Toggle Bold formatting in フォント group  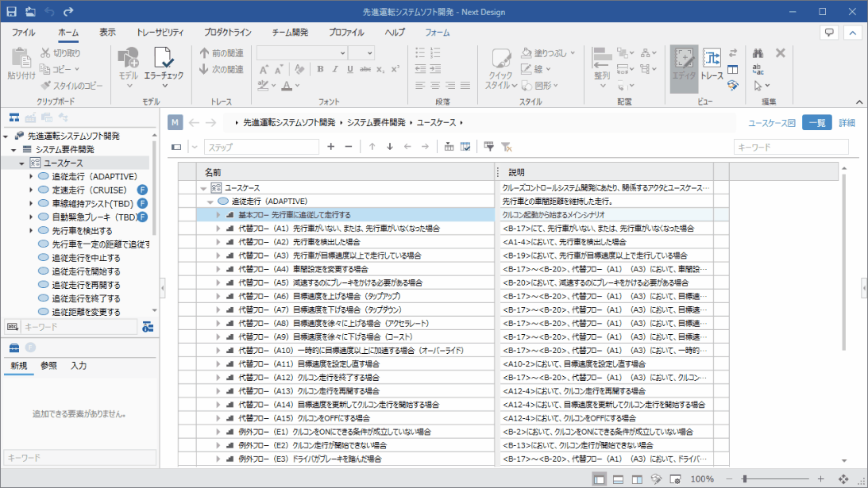pos(320,69)
